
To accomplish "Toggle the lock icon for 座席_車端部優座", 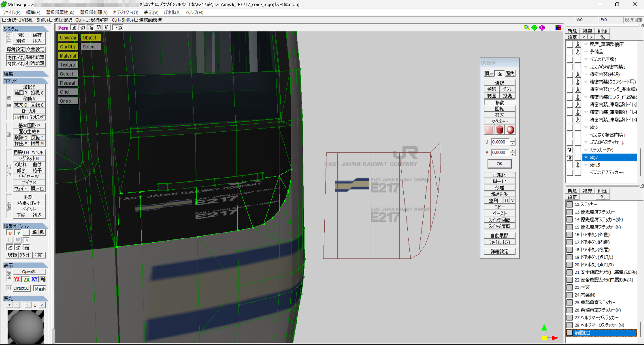I will tap(578, 44).
